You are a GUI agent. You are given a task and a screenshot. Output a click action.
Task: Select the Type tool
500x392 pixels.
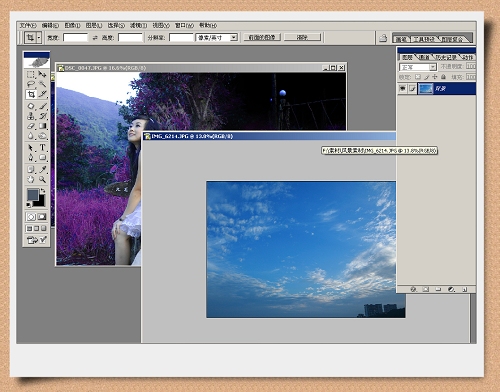coord(42,148)
